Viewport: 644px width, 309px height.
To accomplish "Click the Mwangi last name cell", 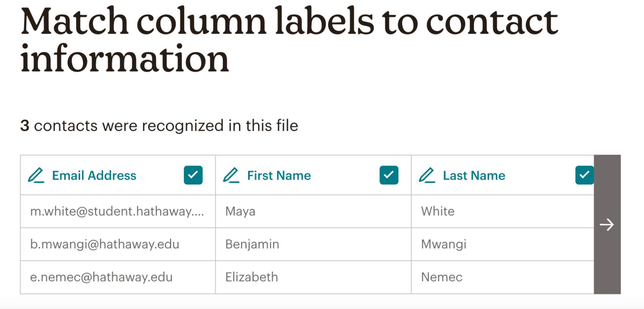I will tap(444, 244).
